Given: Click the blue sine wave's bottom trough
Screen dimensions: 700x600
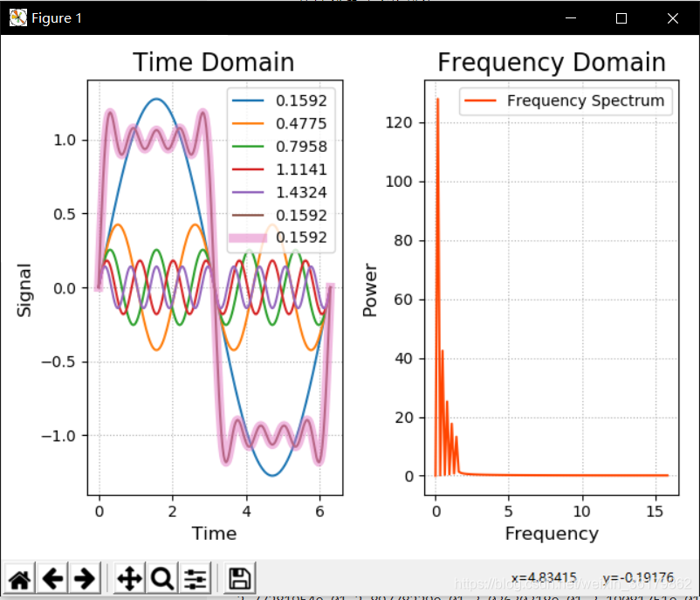Looking at the screenshot, I should pyautogui.click(x=272, y=475).
